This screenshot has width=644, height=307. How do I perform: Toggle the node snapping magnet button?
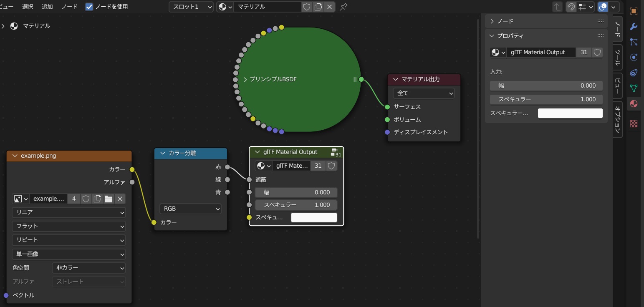571,7
